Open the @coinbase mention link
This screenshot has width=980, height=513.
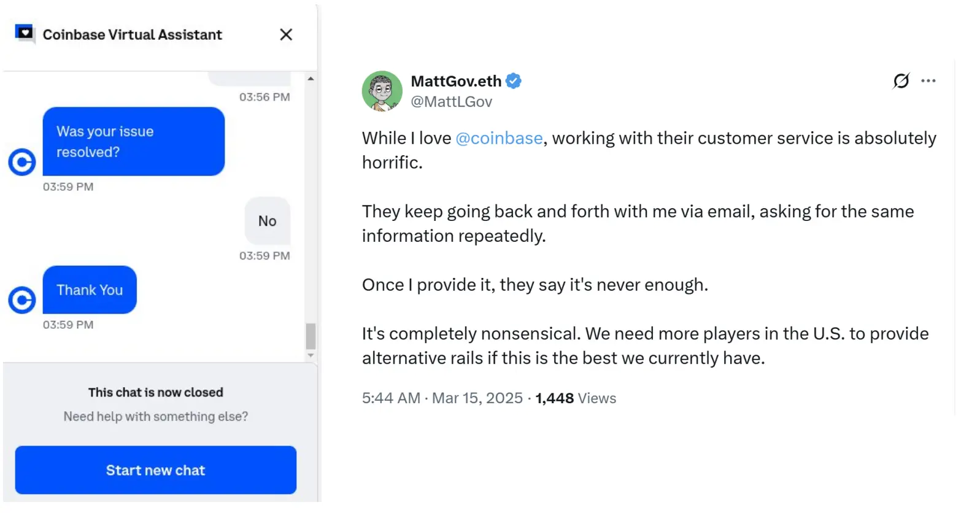click(x=499, y=139)
